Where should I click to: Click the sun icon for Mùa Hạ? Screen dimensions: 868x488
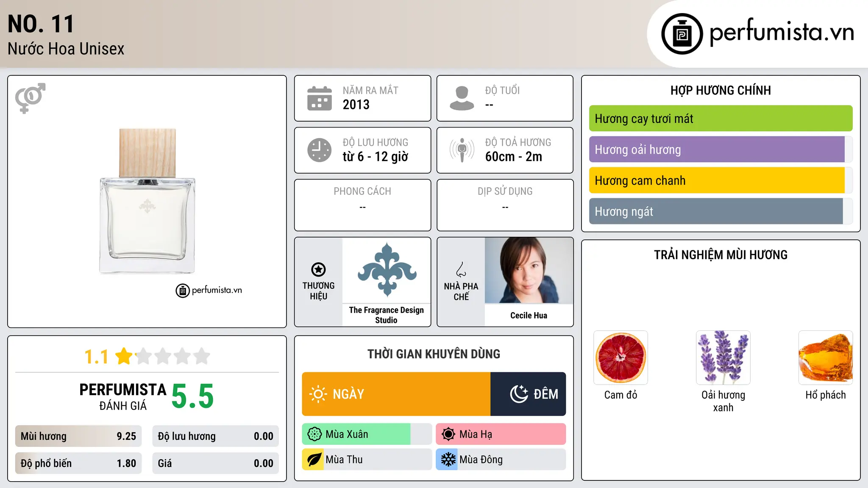(448, 434)
